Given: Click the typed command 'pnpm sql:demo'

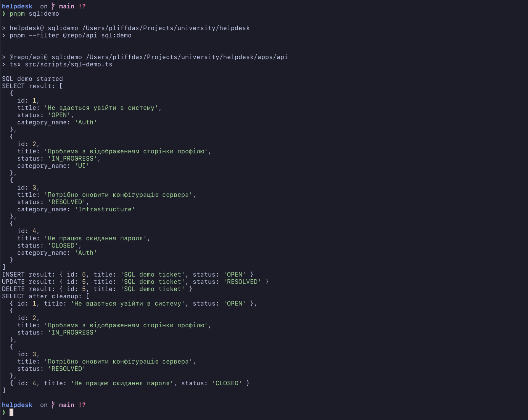Looking at the screenshot, I should [34, 14].
